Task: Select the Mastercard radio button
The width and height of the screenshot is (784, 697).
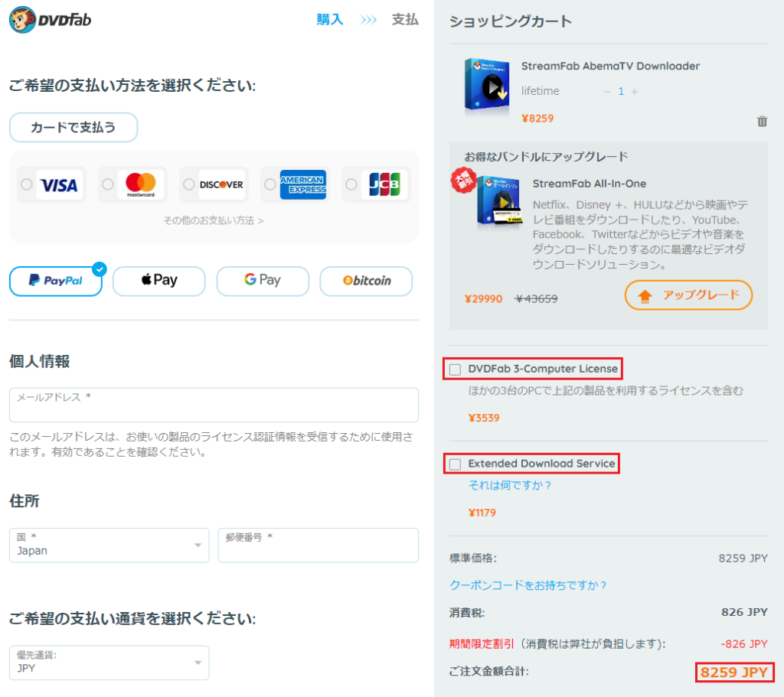Action: (x=107, y=184)
